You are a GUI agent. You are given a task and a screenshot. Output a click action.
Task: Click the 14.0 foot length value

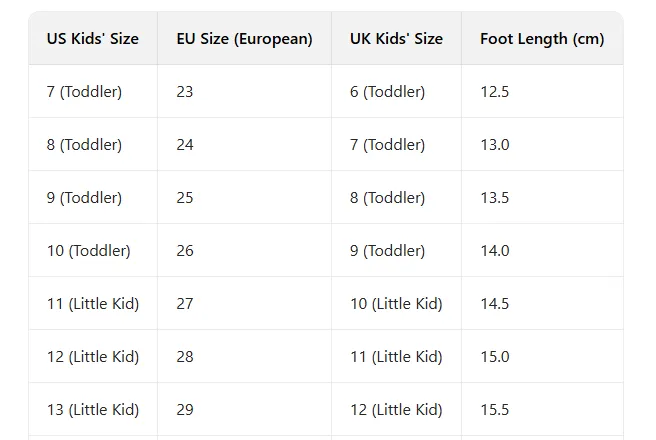(495, 251)
